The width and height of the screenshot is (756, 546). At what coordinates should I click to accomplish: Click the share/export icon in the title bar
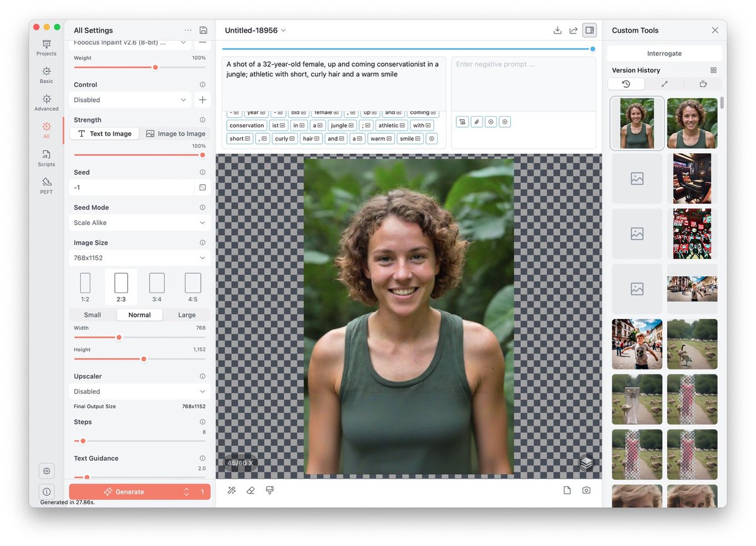[573, 30]
